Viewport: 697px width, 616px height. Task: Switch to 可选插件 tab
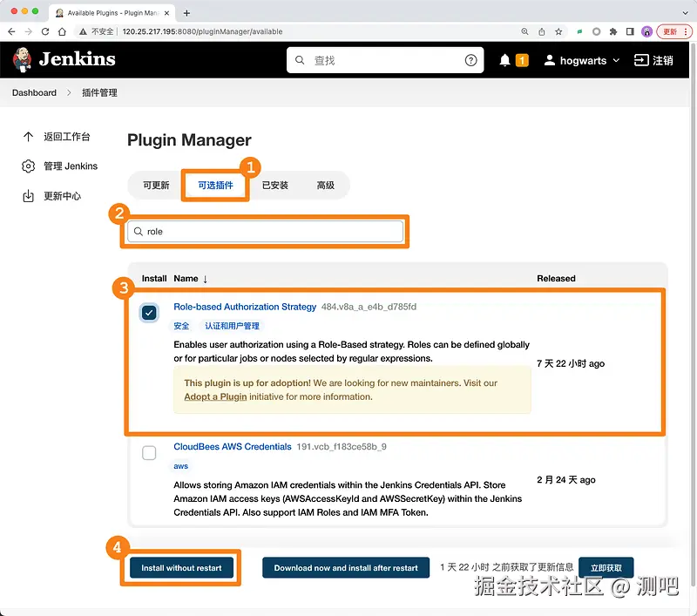(x=215, y=186)
